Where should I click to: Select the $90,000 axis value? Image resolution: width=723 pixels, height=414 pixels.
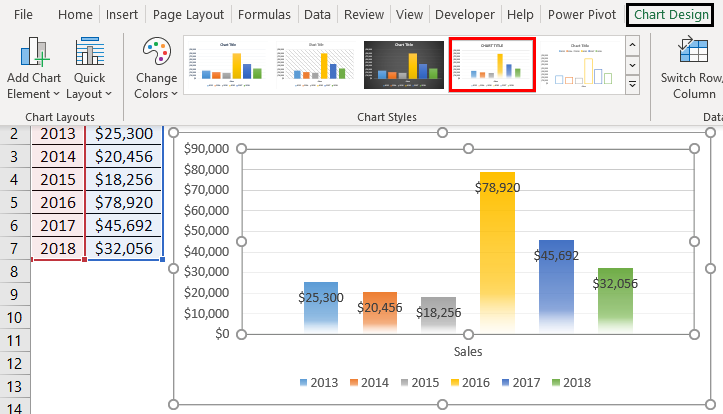click(207, 148)
